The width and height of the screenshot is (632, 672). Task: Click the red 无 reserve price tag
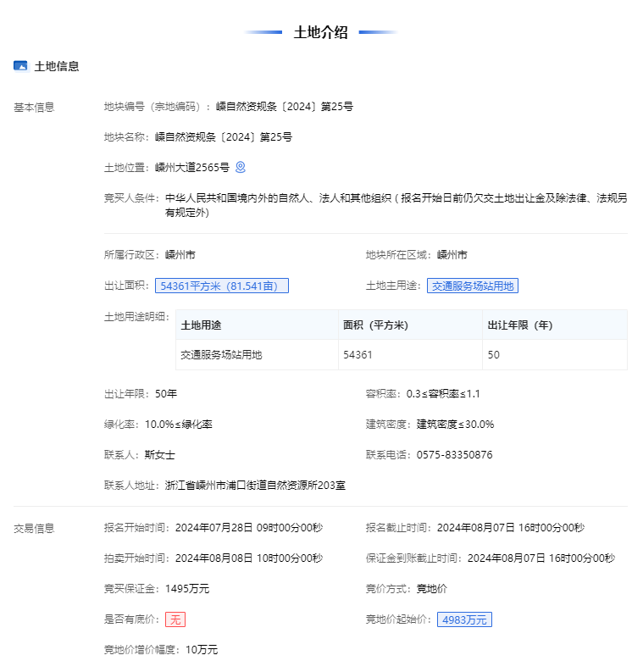tap(175, 619)
